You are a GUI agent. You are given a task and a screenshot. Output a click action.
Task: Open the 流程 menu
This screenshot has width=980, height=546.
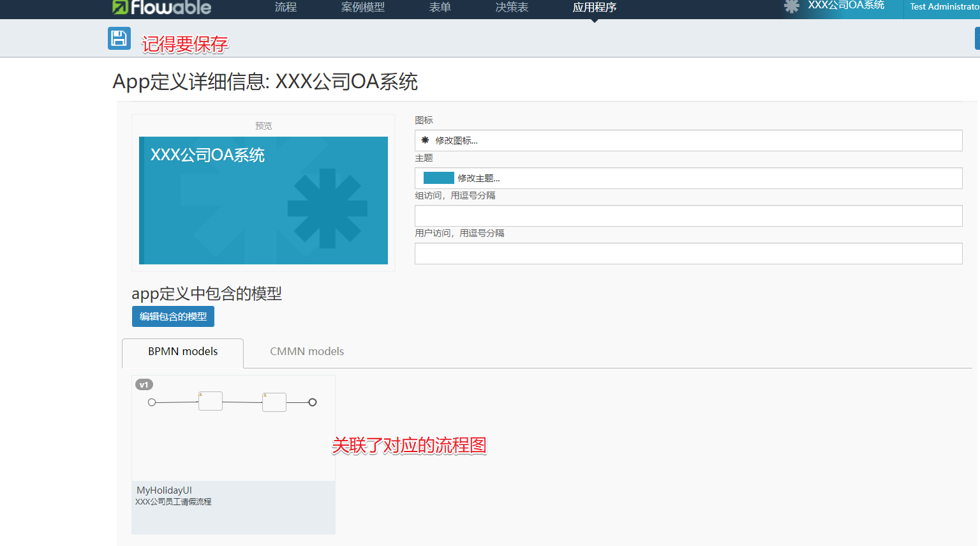(x=286, y=7)
